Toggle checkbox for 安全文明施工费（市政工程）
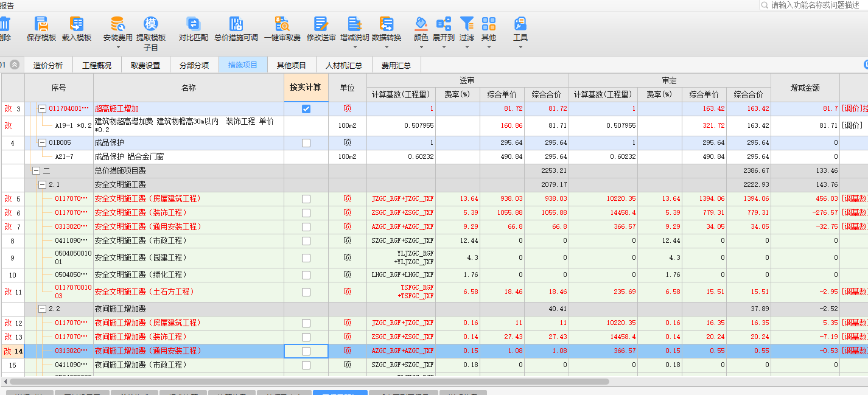 coord(306,241)
